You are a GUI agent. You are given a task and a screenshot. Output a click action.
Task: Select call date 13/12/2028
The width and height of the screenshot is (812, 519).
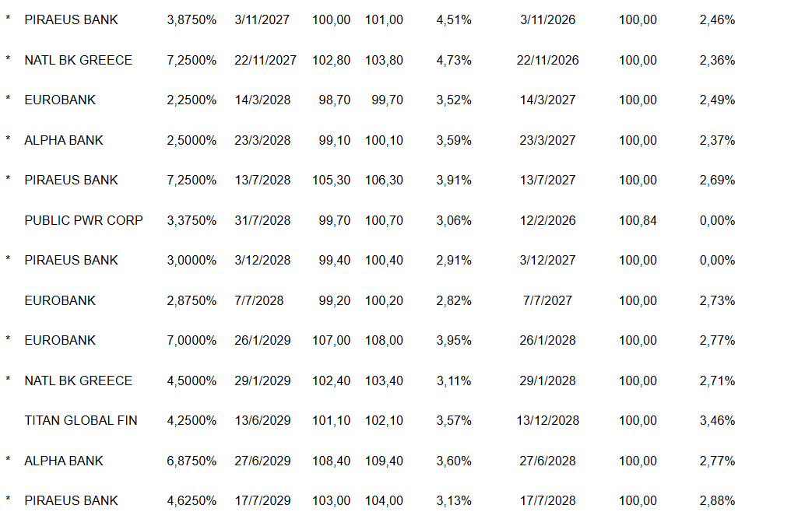coord(547,420)
